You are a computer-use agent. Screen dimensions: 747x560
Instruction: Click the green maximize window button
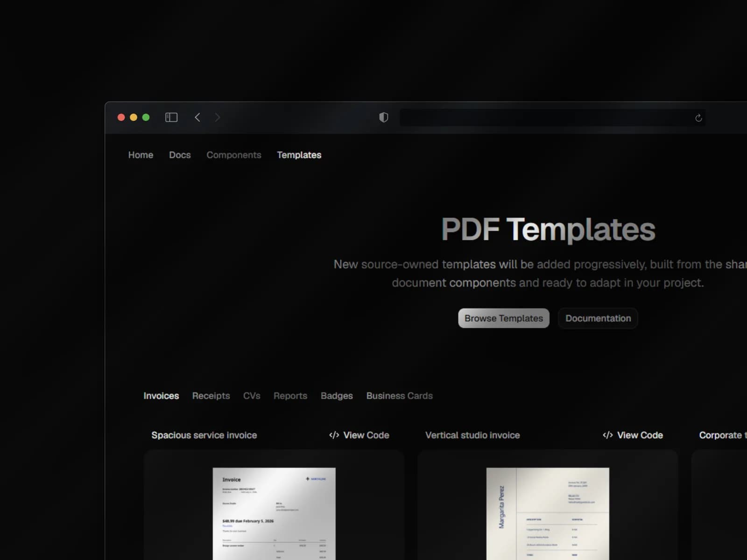pyautogui.click(x=146, y=118)
